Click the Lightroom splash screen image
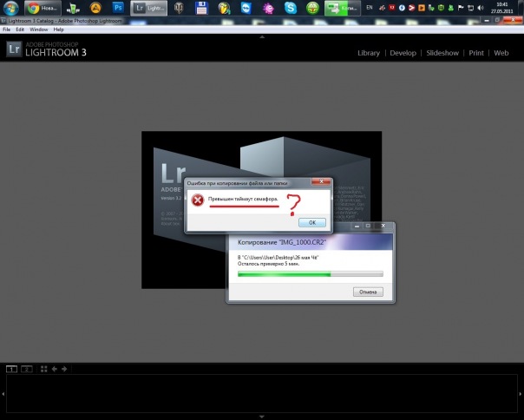This screenshot has height=420, width=524. point(262,210)
